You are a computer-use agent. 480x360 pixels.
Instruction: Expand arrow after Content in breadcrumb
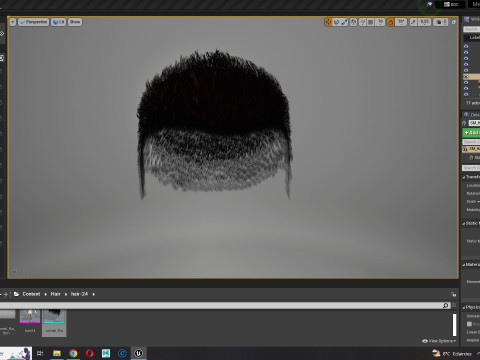click(46, 294)
